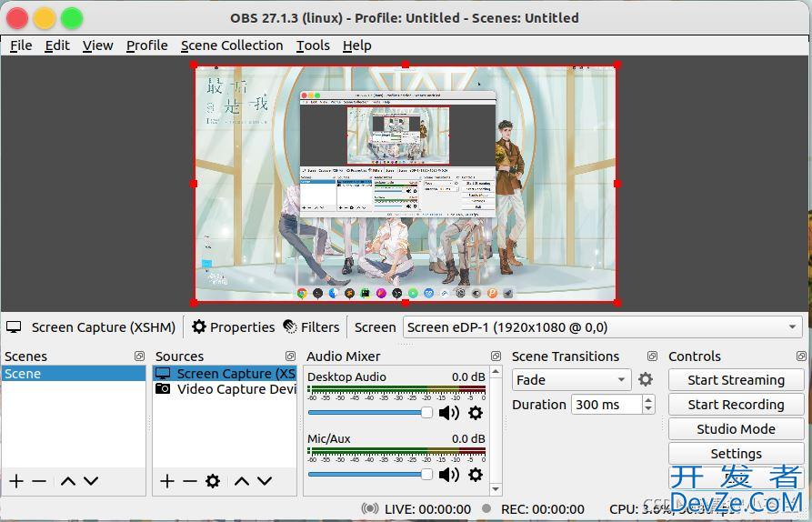Add a new source with plus icon
Viewport: 812px width, 522px height.
pyautogui.click(x=166, y=481)
